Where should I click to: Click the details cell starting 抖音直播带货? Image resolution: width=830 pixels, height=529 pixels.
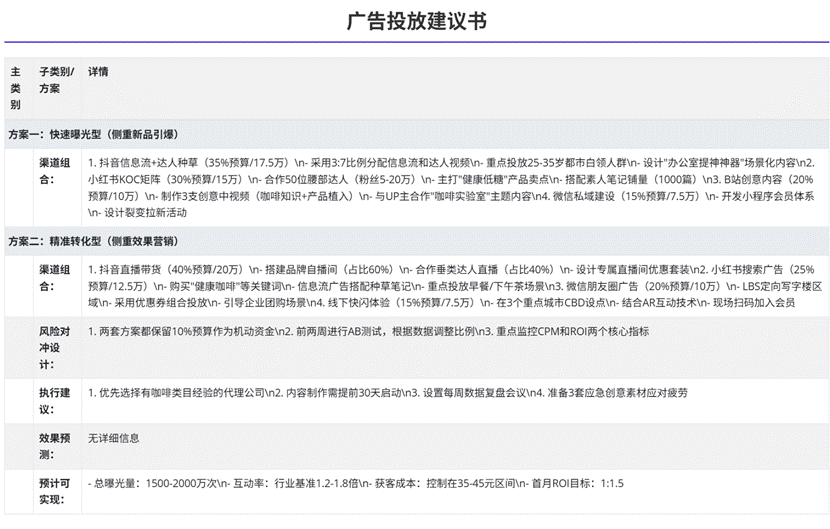pyautogui.click(x=455, y=286)
